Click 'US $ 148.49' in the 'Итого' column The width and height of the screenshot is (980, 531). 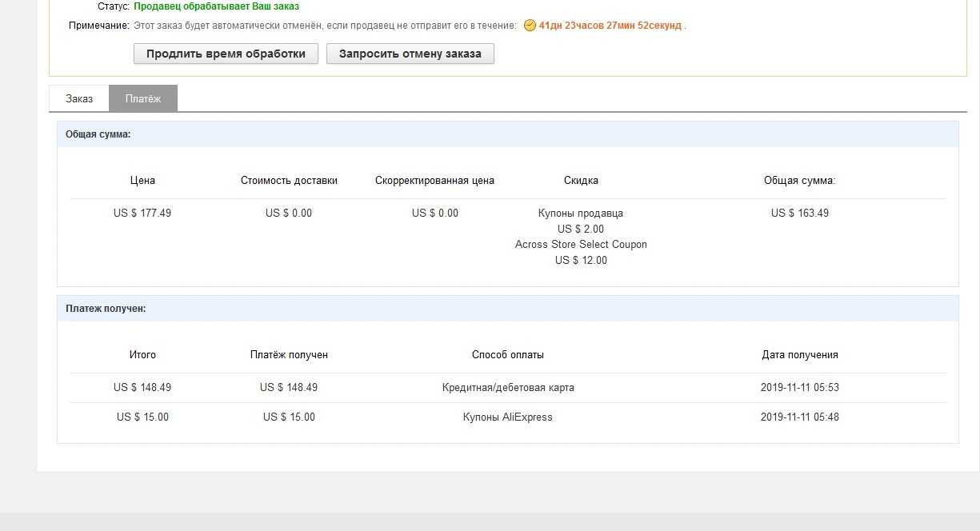pyautogui.click(x=142, y=388)
